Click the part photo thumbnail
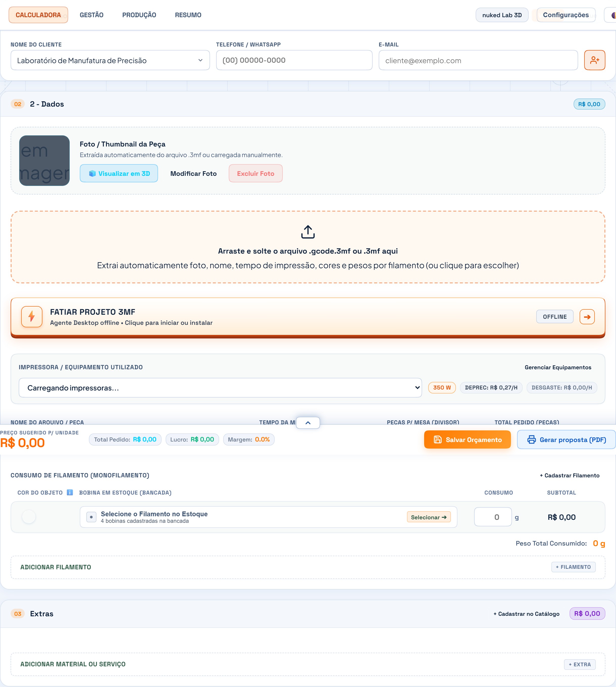 pyautogui.click(x=44, y=160)
